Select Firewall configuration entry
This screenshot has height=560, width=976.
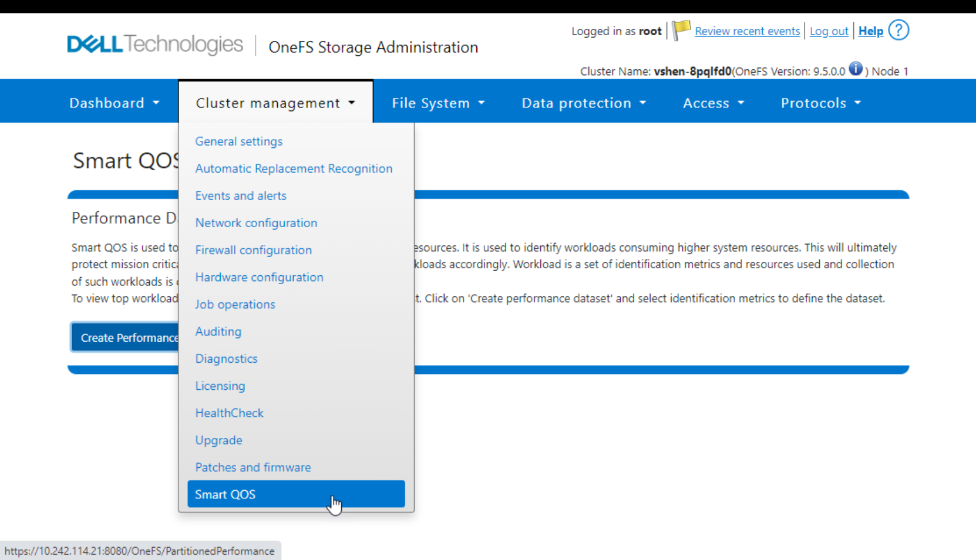254,250
